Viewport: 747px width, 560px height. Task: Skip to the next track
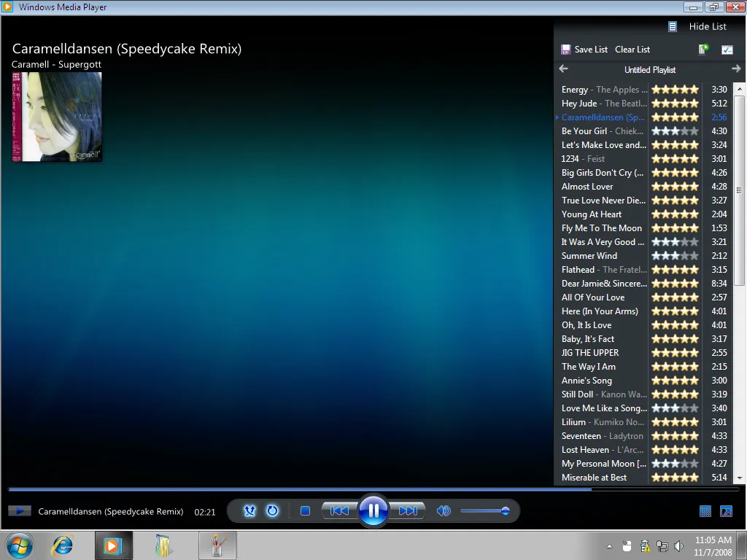point(408,511)
